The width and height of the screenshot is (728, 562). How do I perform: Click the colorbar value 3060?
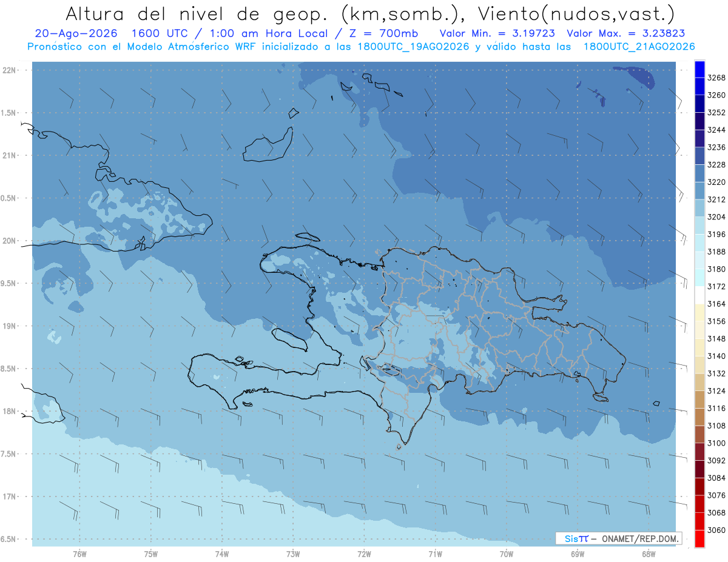click(x=716, y=529)
